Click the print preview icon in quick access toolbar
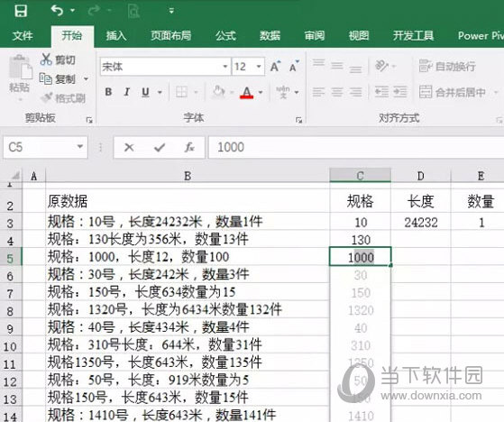Screen dimensions: 504x422 click(x=133, y=11)
